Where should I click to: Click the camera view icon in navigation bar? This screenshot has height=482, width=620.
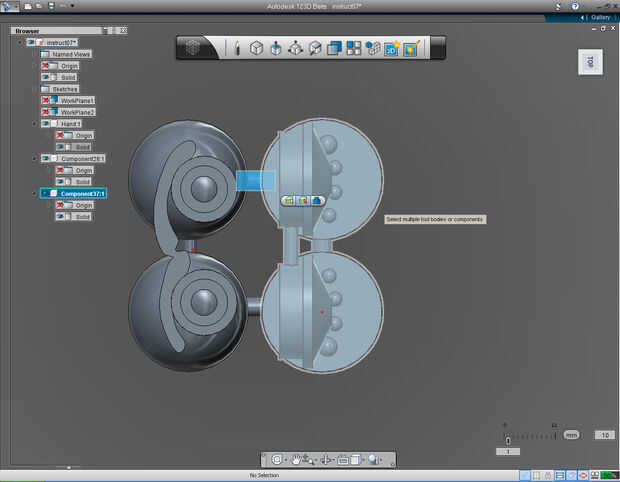pyautogui.click(x=343, y=460)
